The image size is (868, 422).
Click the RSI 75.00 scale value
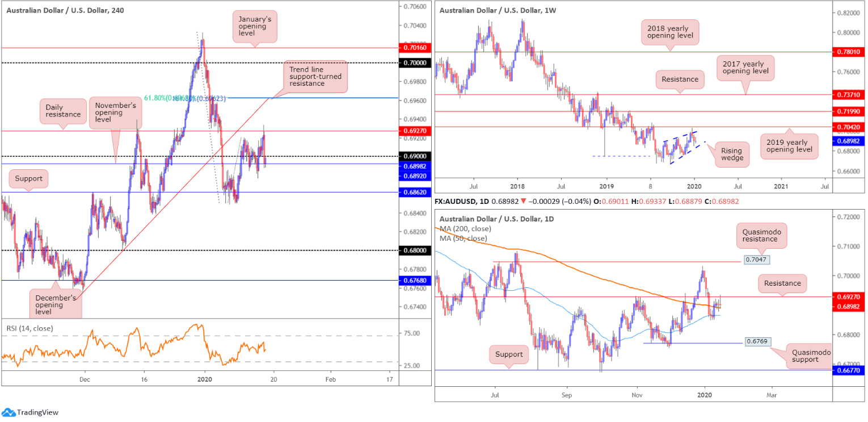coord(412,333)
